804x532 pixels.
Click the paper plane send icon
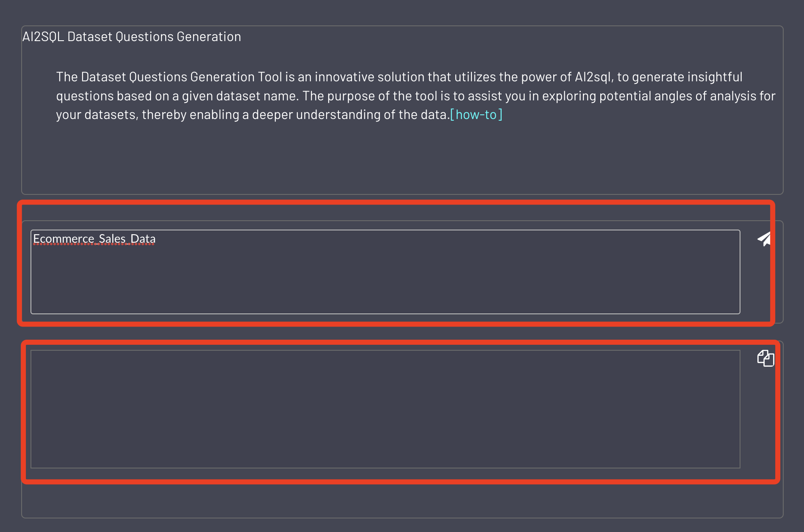coord(764,239)
